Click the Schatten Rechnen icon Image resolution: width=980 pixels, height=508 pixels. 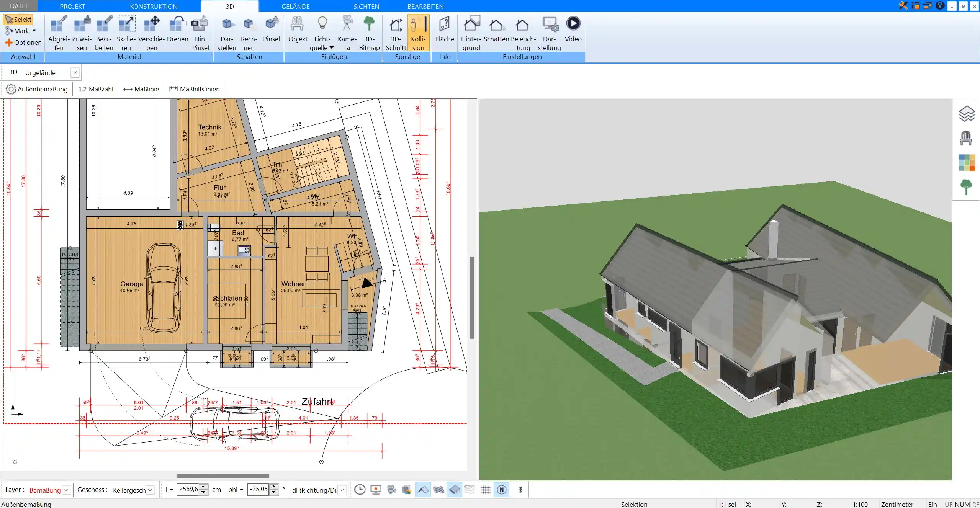249,33
